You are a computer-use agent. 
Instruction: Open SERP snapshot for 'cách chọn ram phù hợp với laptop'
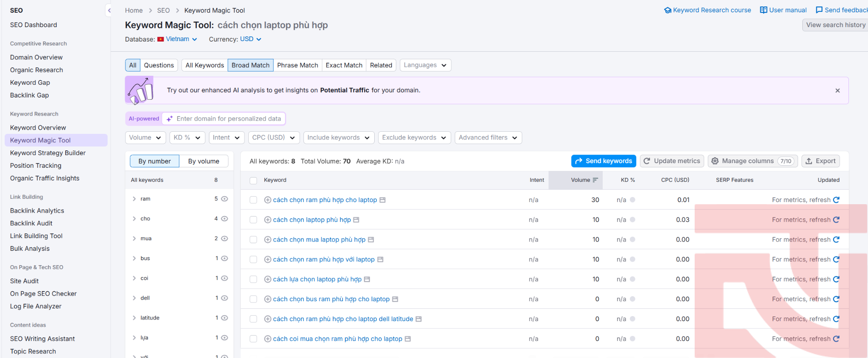pyautogui.click(x=380, y=260)
